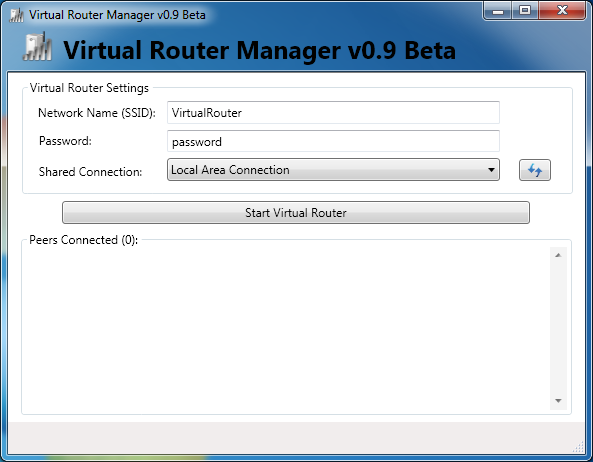Focus the Network Name (SSID) field
The image size is (593, 462).
[x=333, y=112]
